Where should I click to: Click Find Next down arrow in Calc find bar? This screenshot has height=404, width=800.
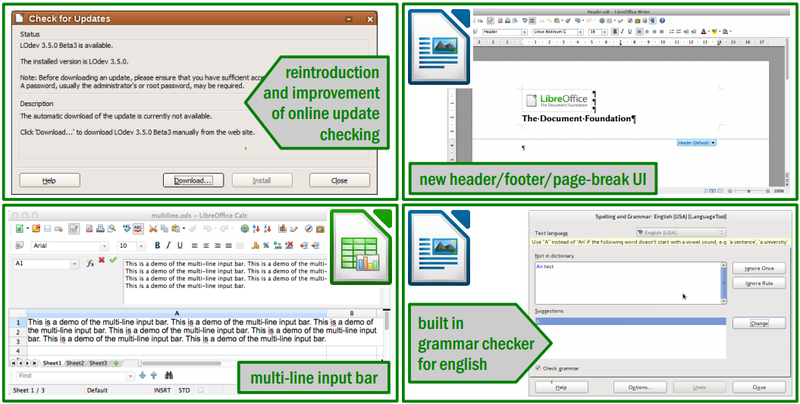click(142, 375)
